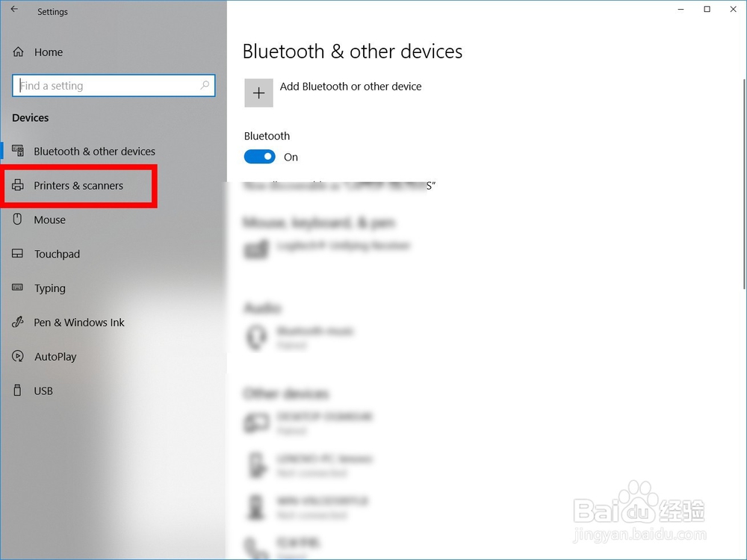Click the Mouse icon in sidebar
Viewport: 747px width, 560px height.
pos(18,220)
